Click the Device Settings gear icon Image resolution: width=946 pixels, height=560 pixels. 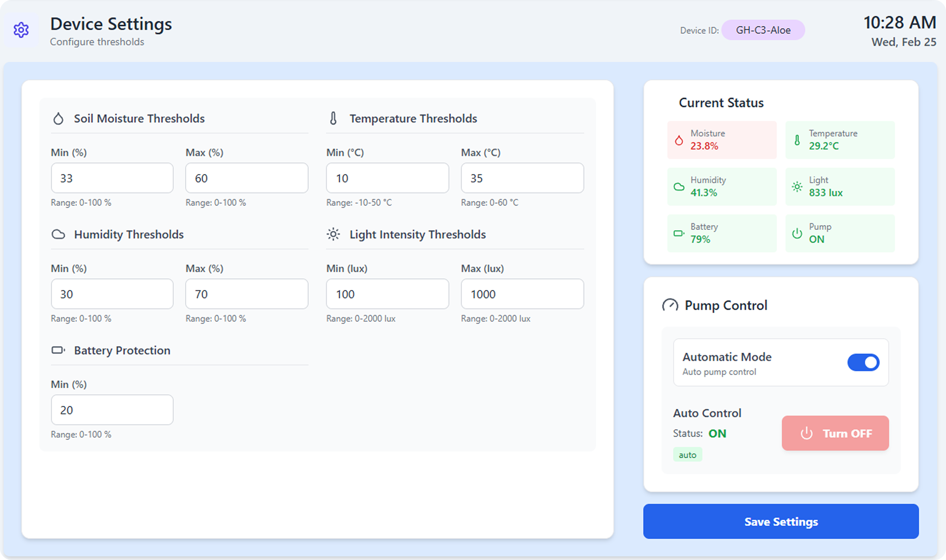pyautogui.click(x=21, y=30)
